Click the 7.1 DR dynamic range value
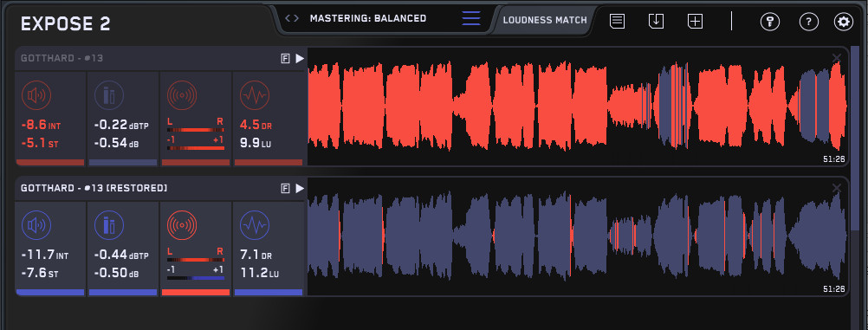Screen dimensions: 868x330 point(256,256)
